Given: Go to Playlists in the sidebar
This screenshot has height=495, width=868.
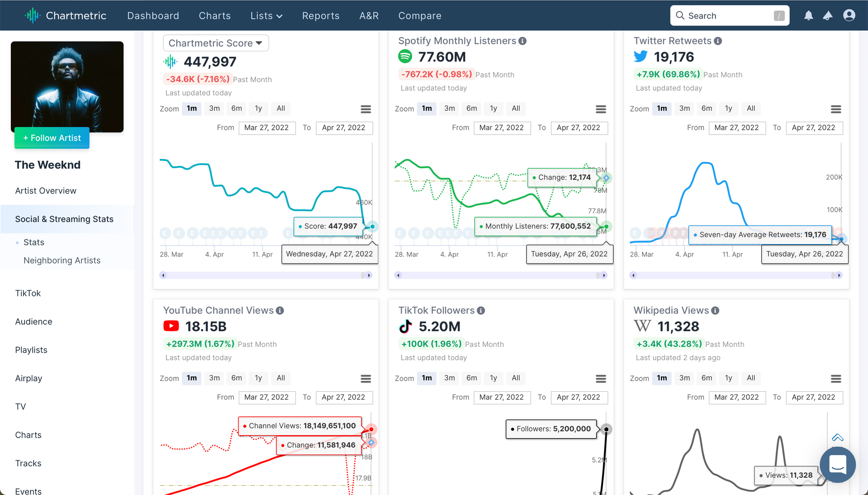Looking at the screenshot, I should click(31, 350).
